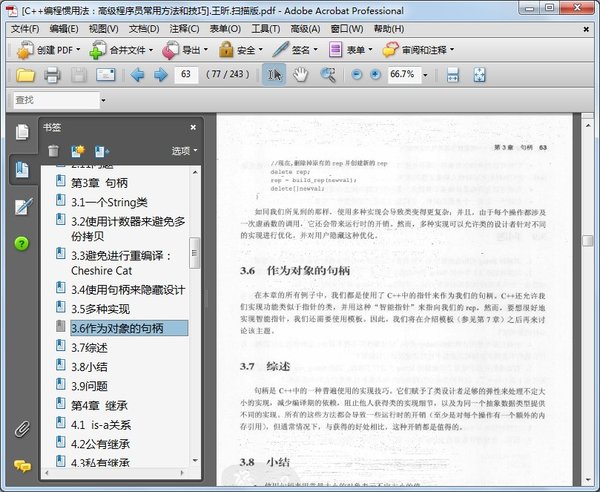Click the page number input field

[x=186, y=75]
